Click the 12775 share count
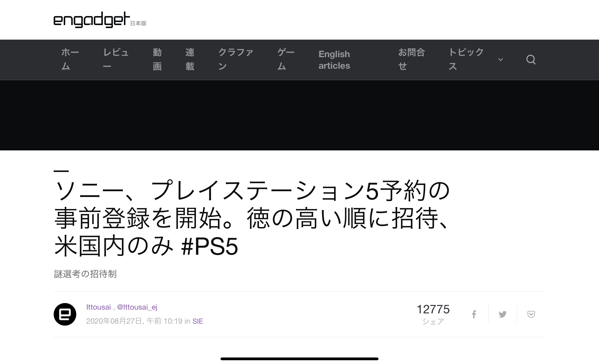The image size is (599, 364). (433, 309)
